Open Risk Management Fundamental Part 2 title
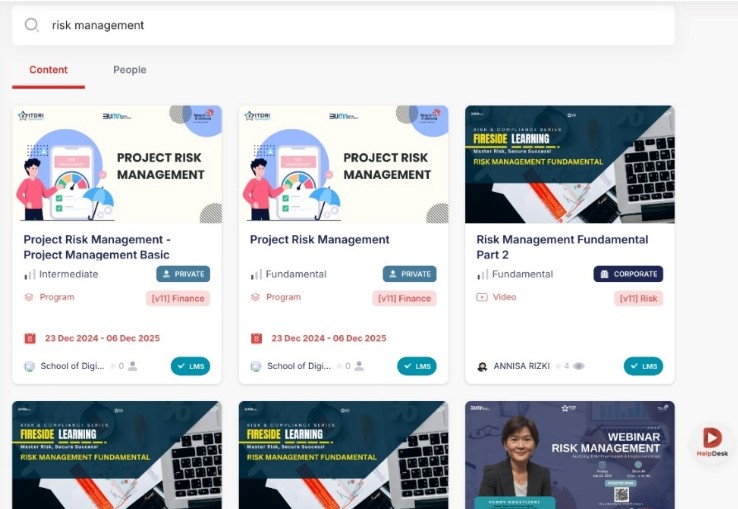 [562, 247]
